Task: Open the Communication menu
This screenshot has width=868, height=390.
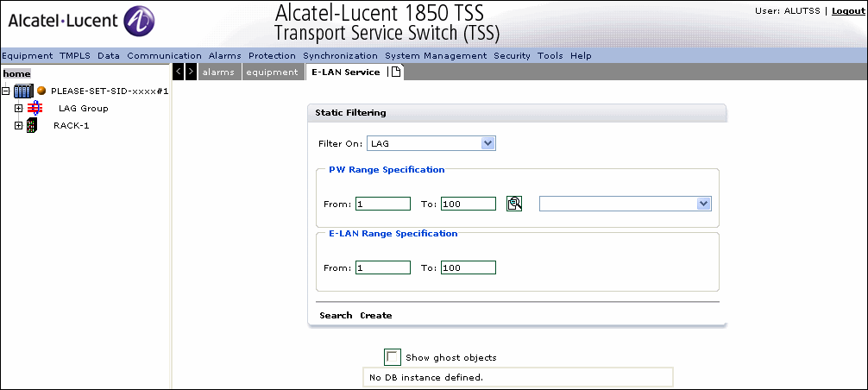Action: (165, 56)
